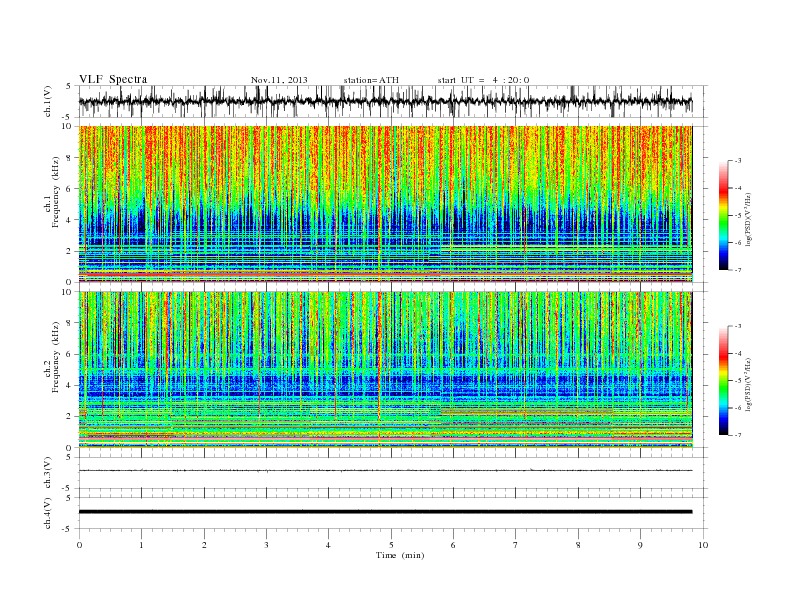Click the "start UT = 4:20:0" text
The height and width of the screenshot is (612, 792).
coord(483,80)
